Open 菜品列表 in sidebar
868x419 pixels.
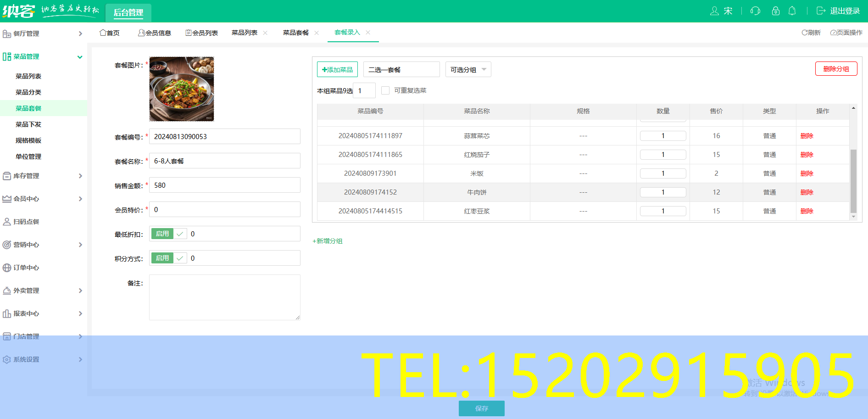pyautogui.click(x=28, y=76)
